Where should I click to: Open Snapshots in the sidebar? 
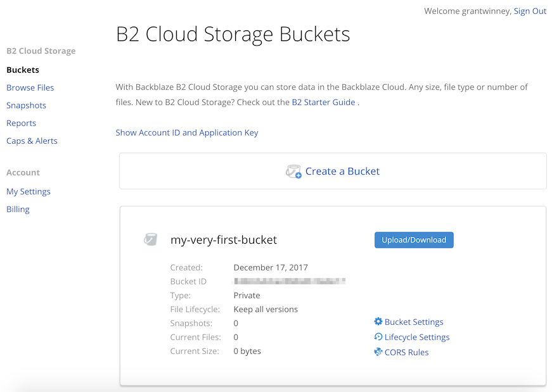pos(27,106)
